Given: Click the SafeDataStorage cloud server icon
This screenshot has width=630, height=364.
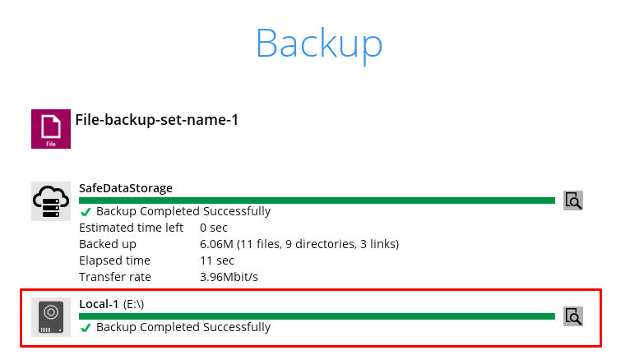Looking at the screenshot, I should pyautogui.click(x=51, y=201).
